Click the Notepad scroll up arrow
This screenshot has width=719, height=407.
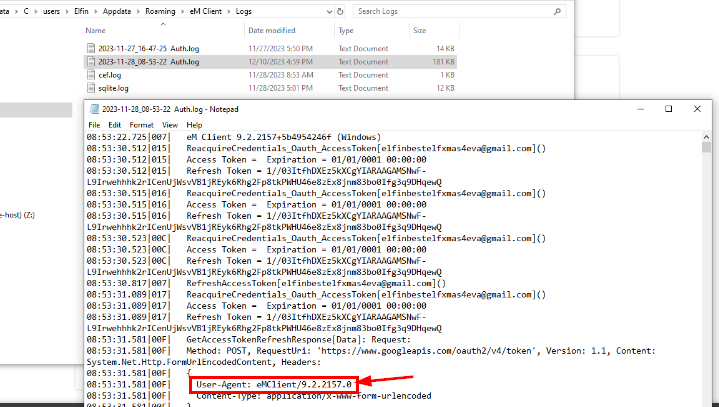(x=706, y=137)
